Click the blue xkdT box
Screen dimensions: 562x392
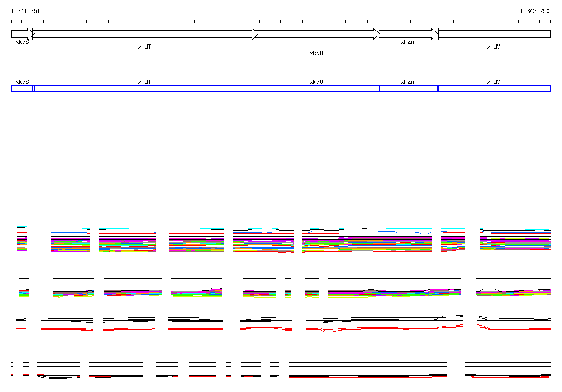(x=145, y=88)
